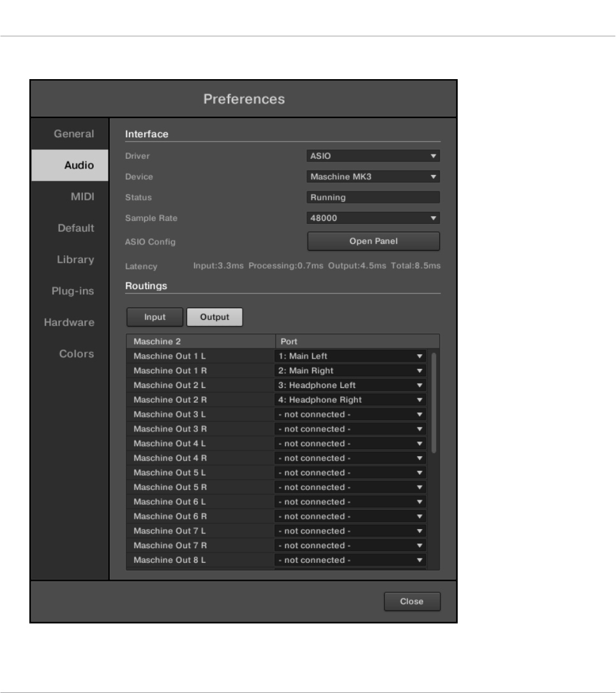Select the Maschine Out 8 L row label
Image resolution: width=616 pixels, height=693 pixels.
point(170,560)
